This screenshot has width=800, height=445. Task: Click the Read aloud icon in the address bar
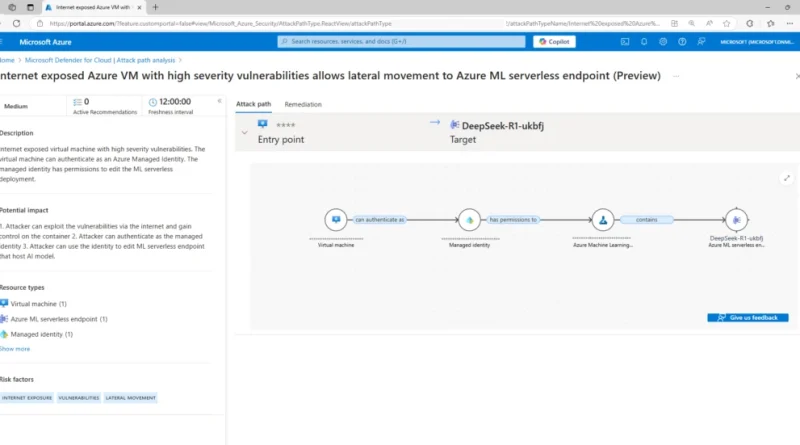tap(709, 23)
